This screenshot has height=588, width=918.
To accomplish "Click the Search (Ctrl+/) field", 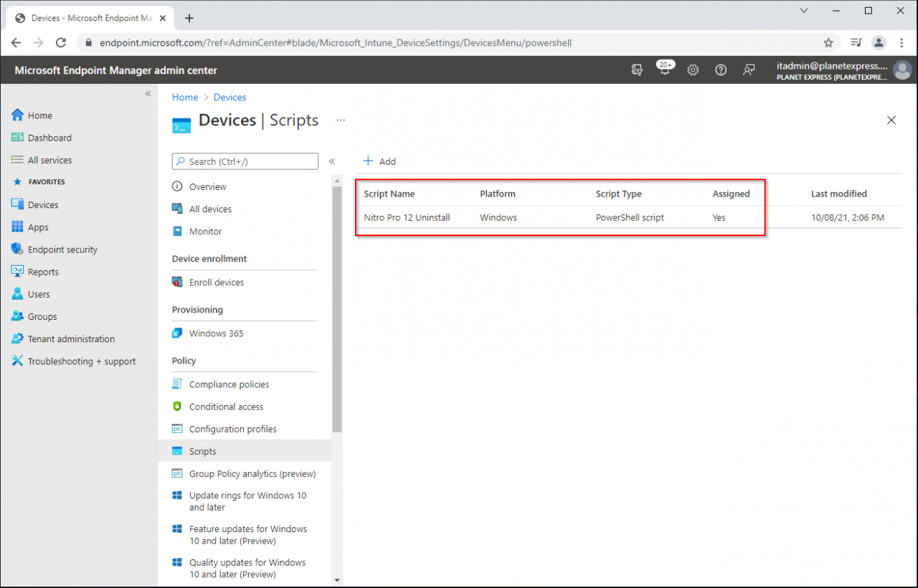I will (x=245, y=161).
